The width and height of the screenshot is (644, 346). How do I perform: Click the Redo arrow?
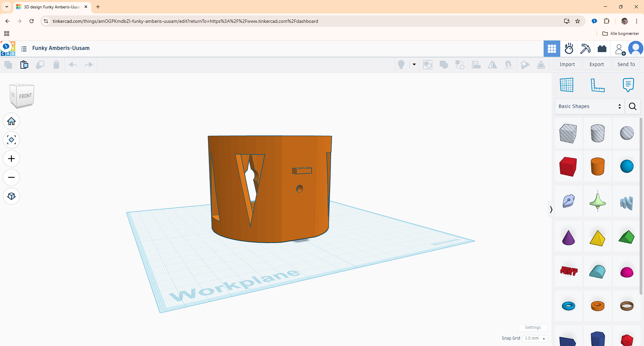[89, 65]
